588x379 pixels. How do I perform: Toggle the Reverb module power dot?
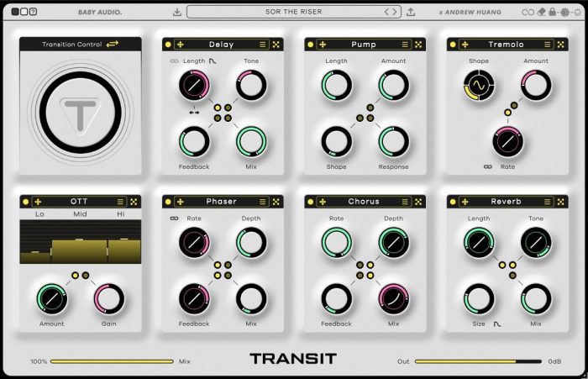coord(453,202)
